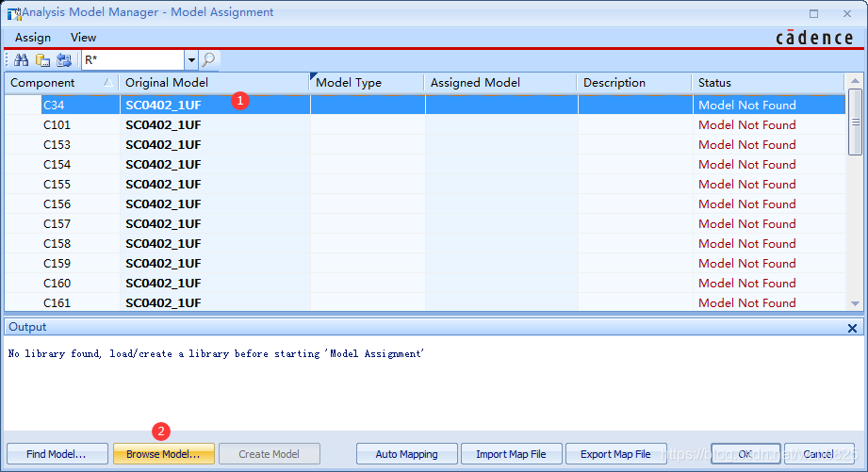The height and width of the screenshot is (472, 868).
Task: Click the Find Model... button
Action: point(56,454)
